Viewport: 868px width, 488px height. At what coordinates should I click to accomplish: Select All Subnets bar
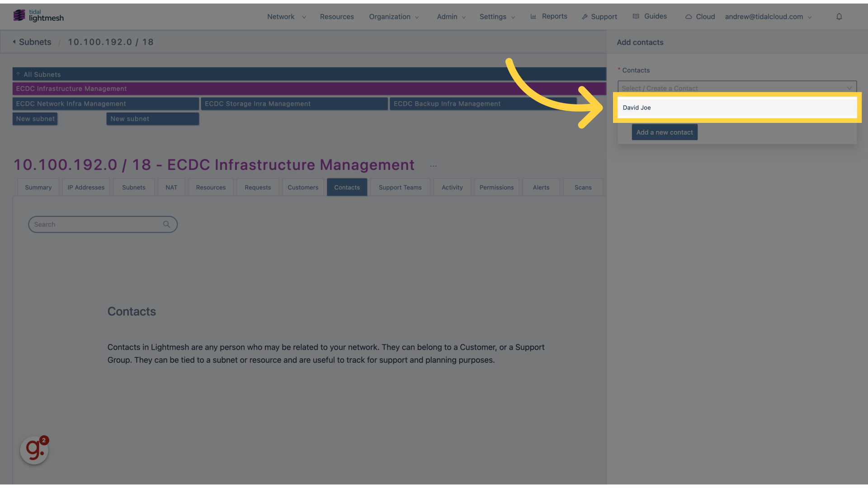309,74
